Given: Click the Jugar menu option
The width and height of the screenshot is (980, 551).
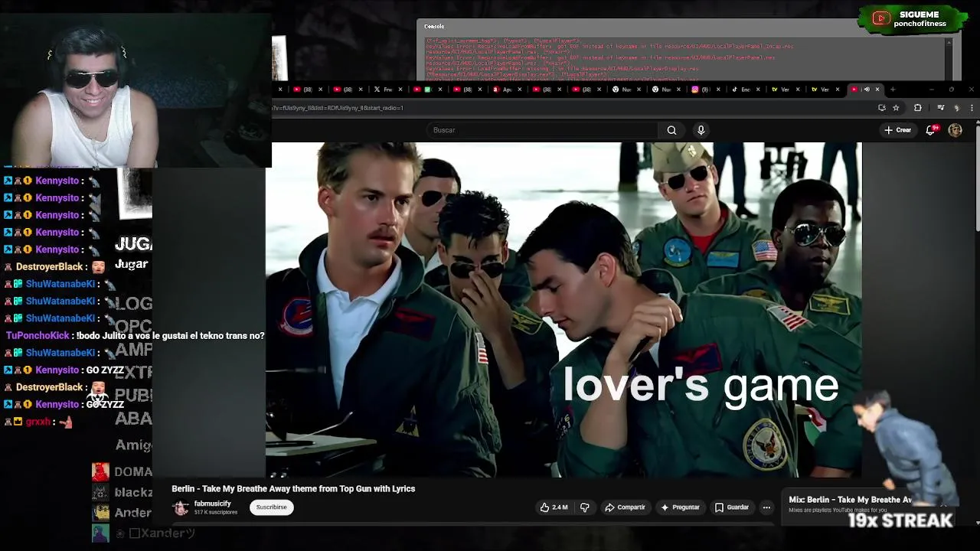Looking at the screenshot, I should [131, 264].
